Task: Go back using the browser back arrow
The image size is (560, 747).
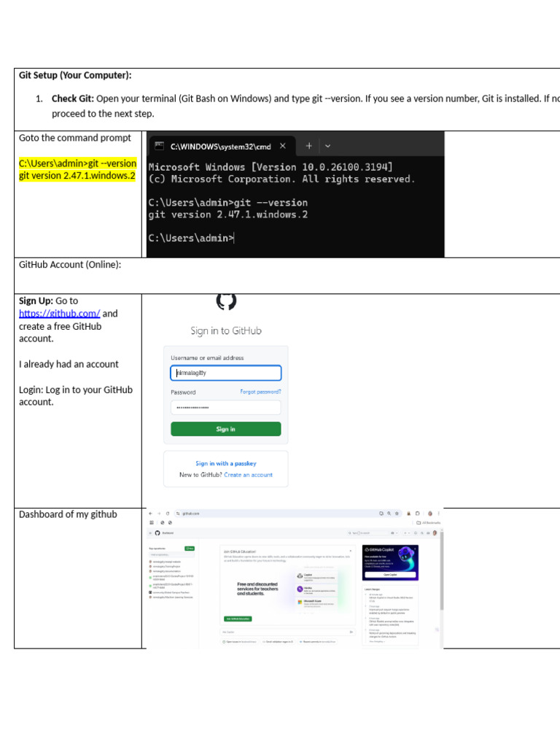Action: point(150,514)
